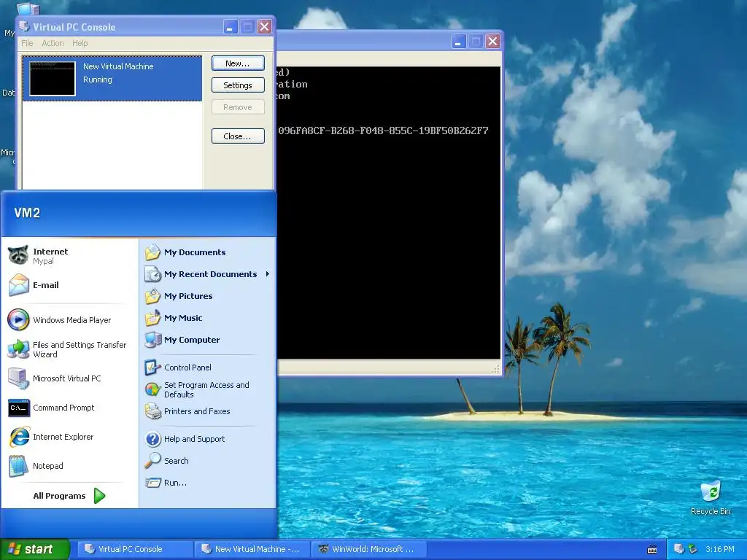Screen dimensions: 747x560
Task: Open My Computer icon
Action: point(153,340)
